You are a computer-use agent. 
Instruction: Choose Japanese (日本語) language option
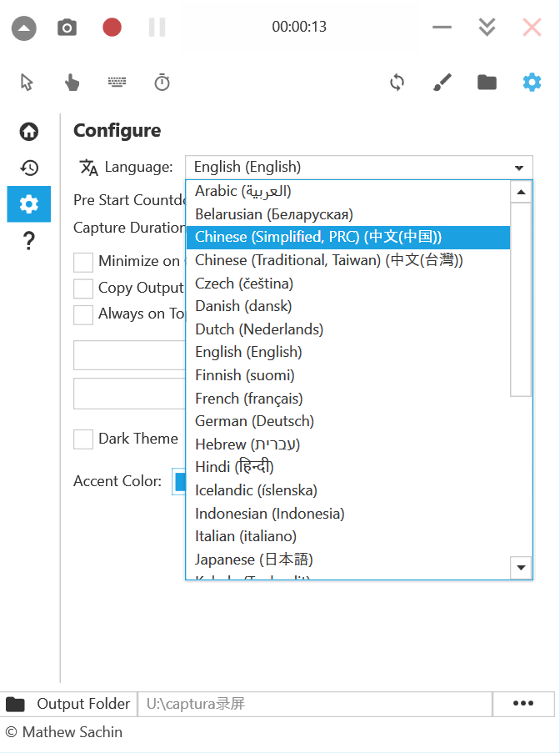tap(254, 560)
